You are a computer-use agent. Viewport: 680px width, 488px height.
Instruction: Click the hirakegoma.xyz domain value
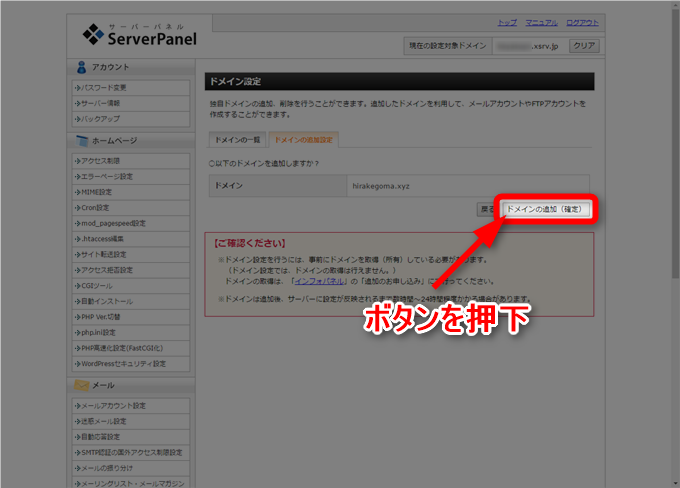click(x=381, y=186)
